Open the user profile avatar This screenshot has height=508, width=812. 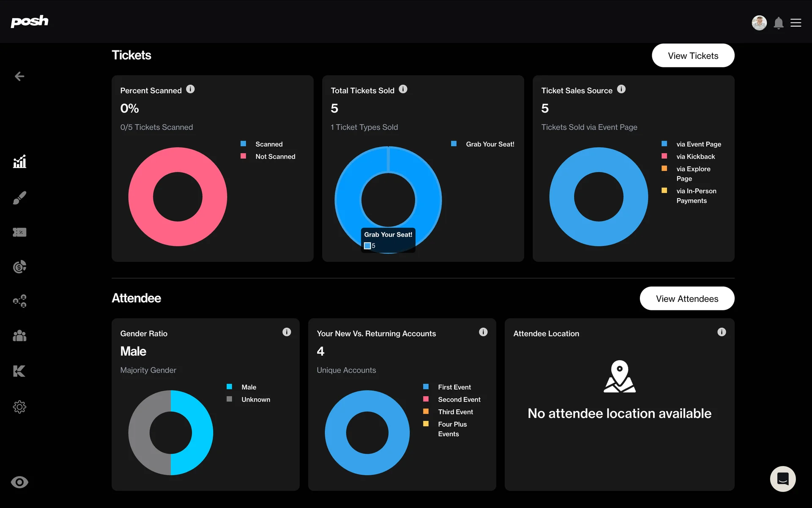(759, 23)
